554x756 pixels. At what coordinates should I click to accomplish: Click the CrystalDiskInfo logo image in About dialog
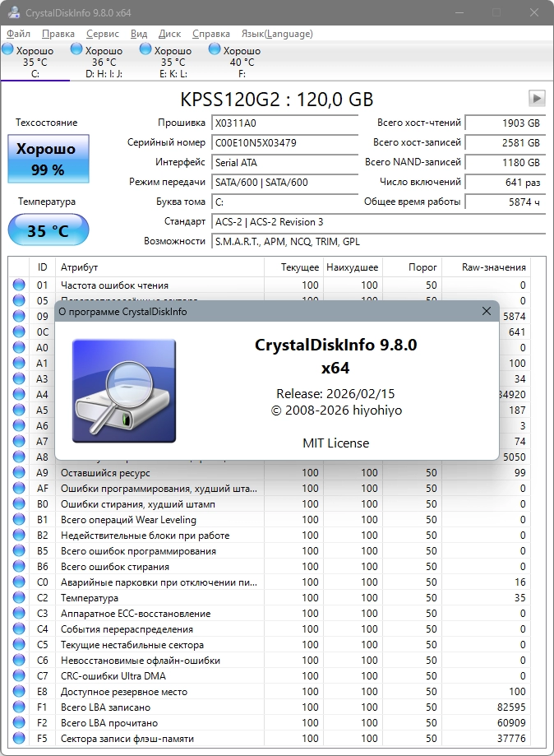coord(124,391)
